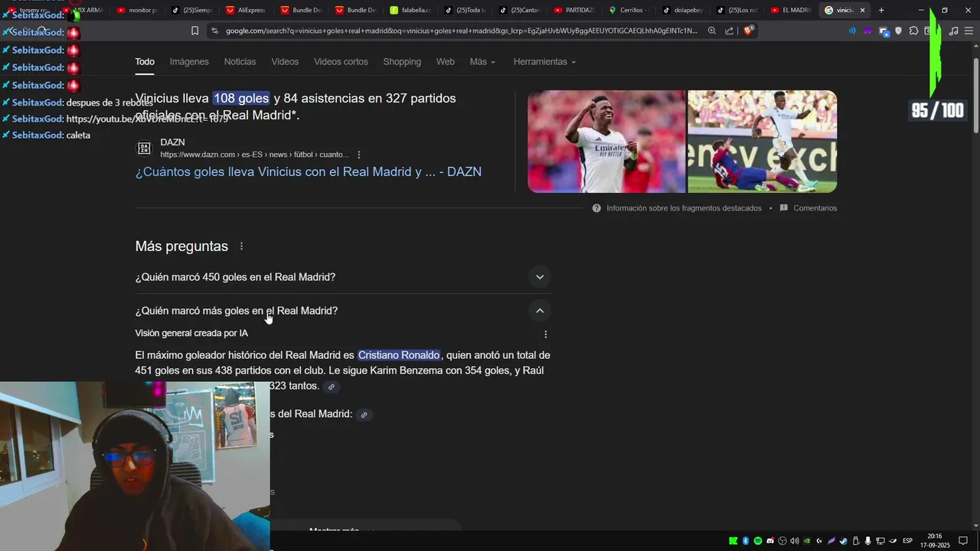Click the link chip after '323 tantos.'
This screenshot has height=551, width=980.
click(332, 386)
